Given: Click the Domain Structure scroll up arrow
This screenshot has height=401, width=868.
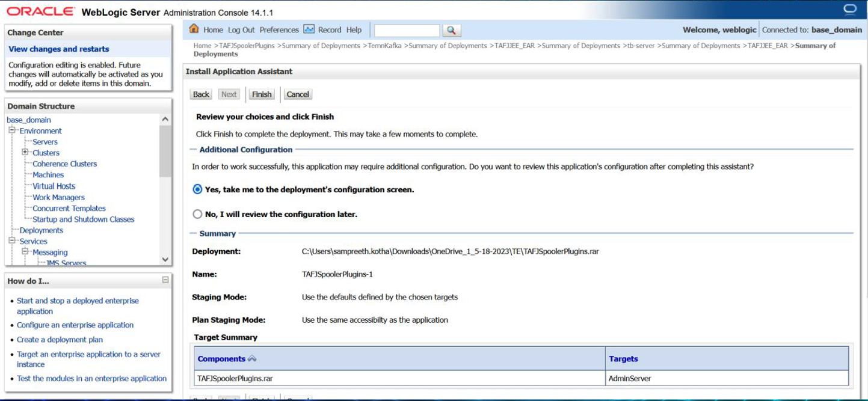Looking at the screenshot, I should coord(165,120).
